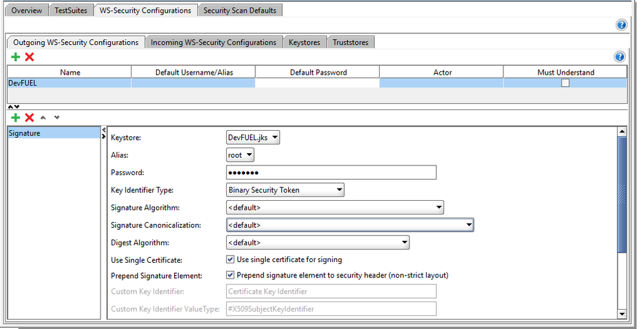The width and height of the screenshot is (644, 329).
Task: Add a new WSS entry with green plus
Action: (15, 118)
